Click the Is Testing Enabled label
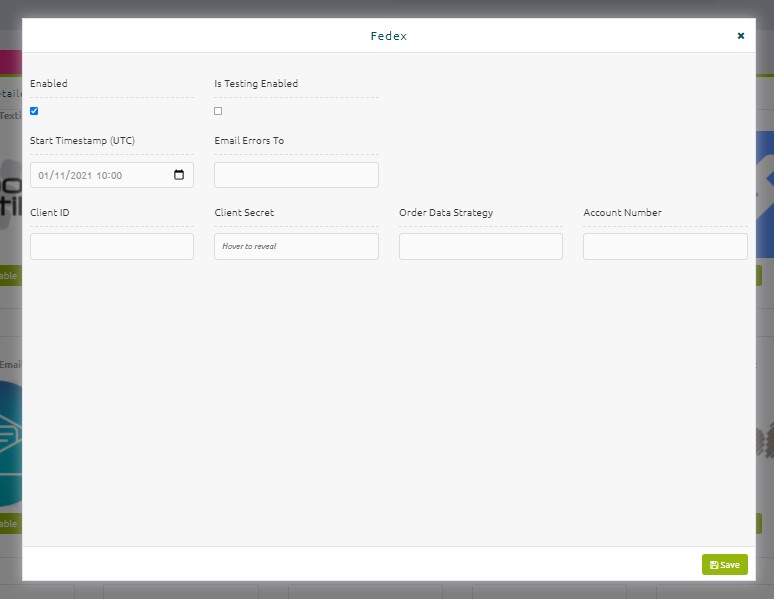The width and height of the screenshot is (774, 599). (256, 83)
